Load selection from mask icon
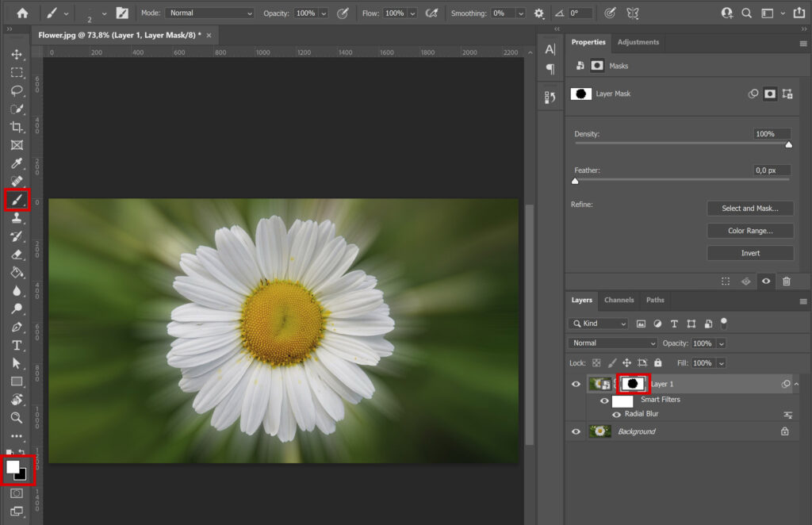 [x=726, y=282]
